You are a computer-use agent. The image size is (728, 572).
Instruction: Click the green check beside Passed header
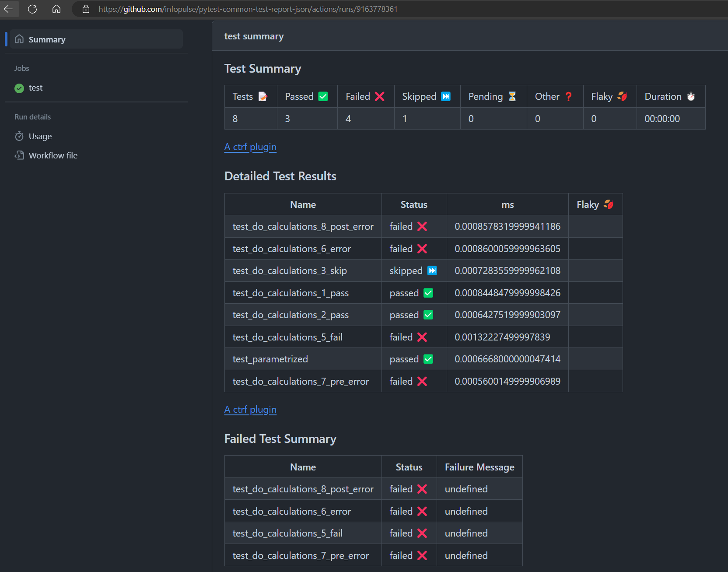(x=323, y=96)
